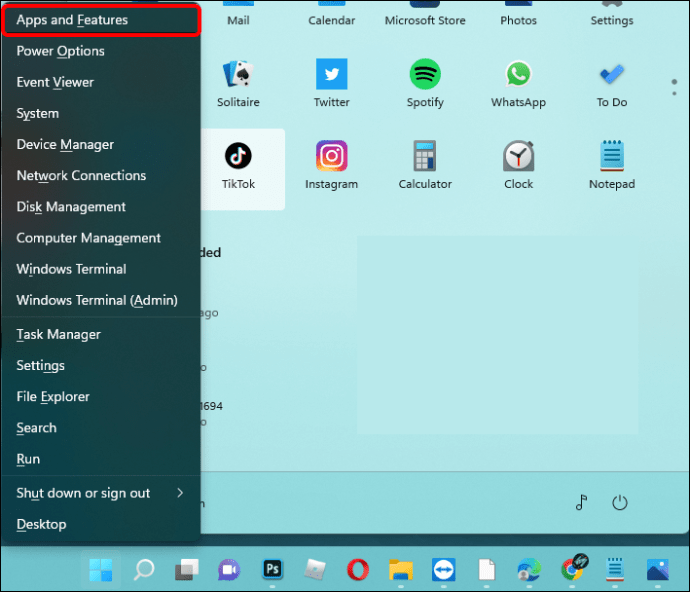The height and width of the screenshot is (592, 690).
Task: Click the Mail app label
Action: click(238, 20)
